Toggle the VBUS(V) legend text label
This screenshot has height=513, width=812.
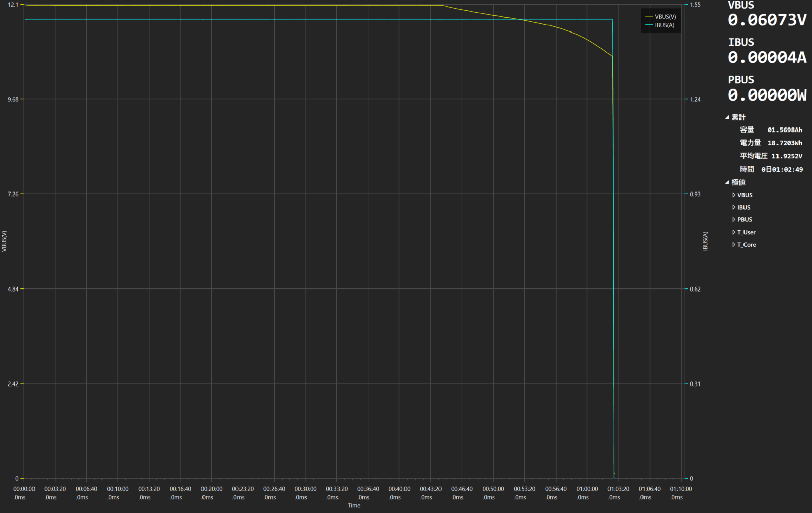[665, 17]
